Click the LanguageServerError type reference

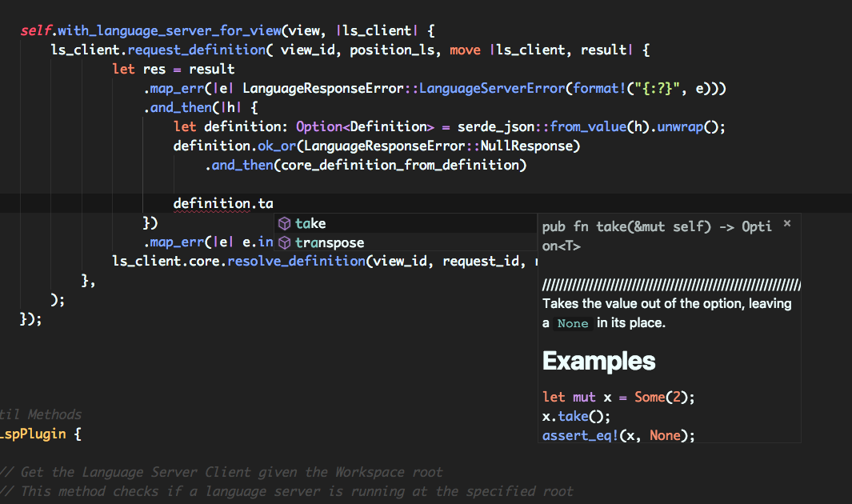pyautogui.click(x=492, y=88)
